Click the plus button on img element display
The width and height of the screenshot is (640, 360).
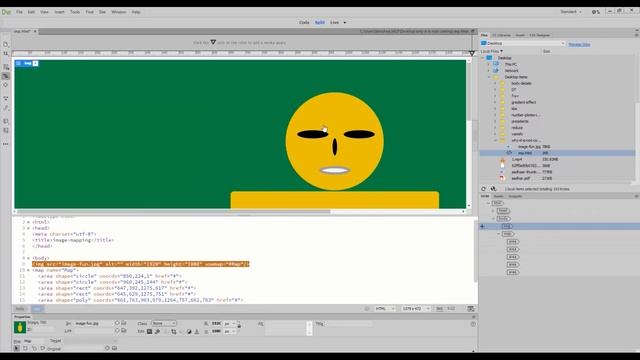pos(36,63)
